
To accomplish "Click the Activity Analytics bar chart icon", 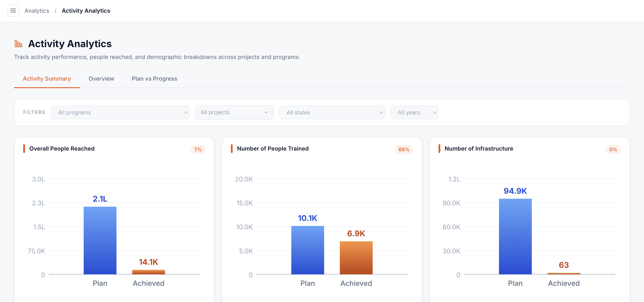I will tap(18, 44).
